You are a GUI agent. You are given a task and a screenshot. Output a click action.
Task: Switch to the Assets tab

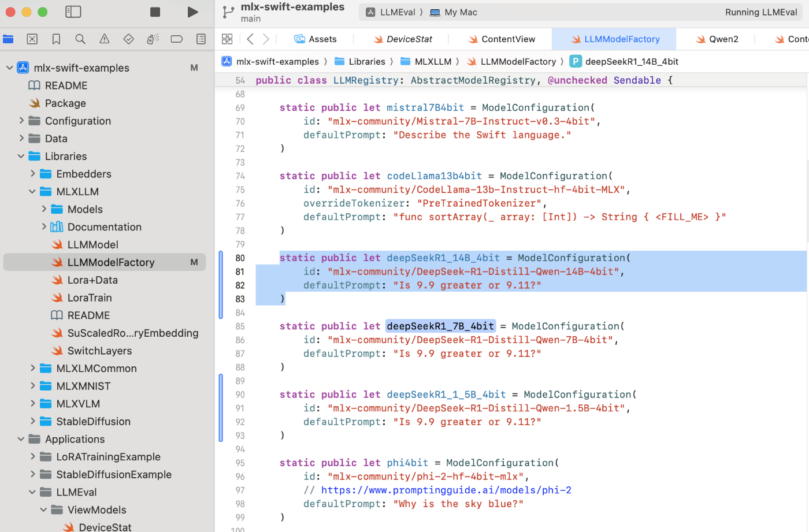point(316,39)
